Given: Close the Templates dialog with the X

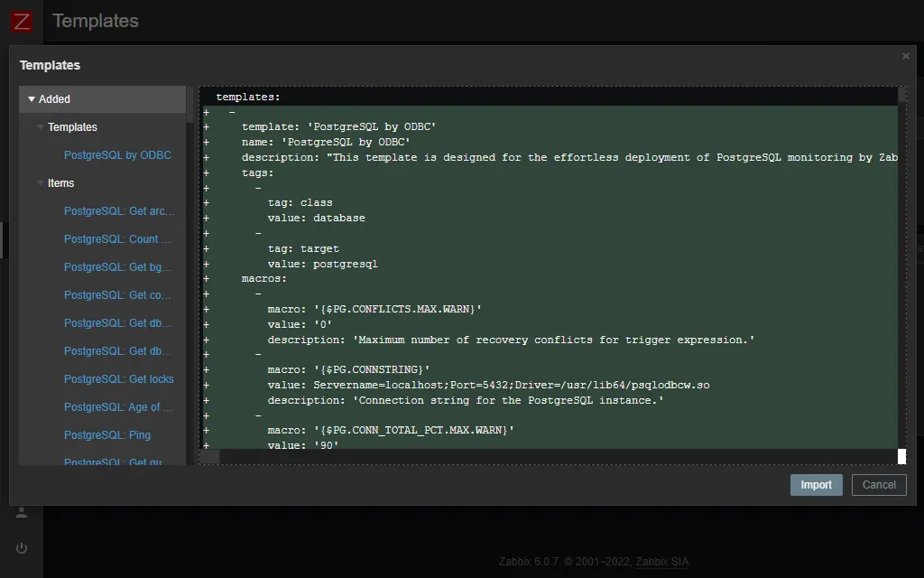Looking at the screenshot, I should point(906,56).
